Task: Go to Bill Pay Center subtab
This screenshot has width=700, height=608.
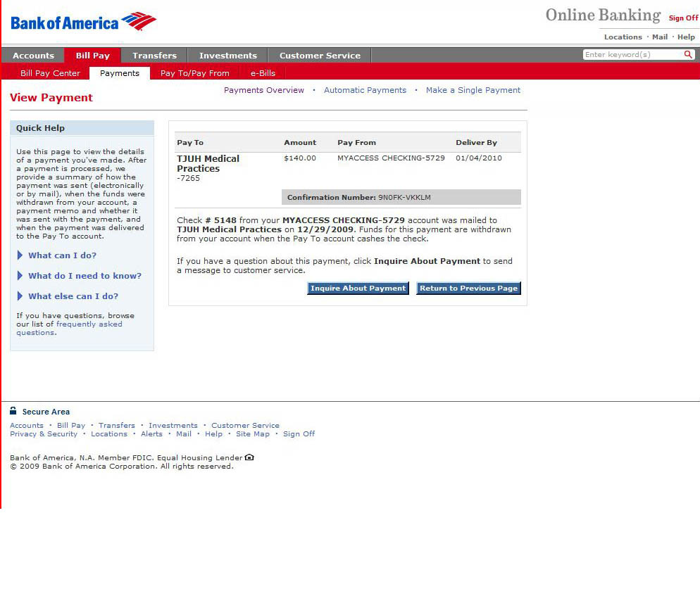Action: (50, 73)
